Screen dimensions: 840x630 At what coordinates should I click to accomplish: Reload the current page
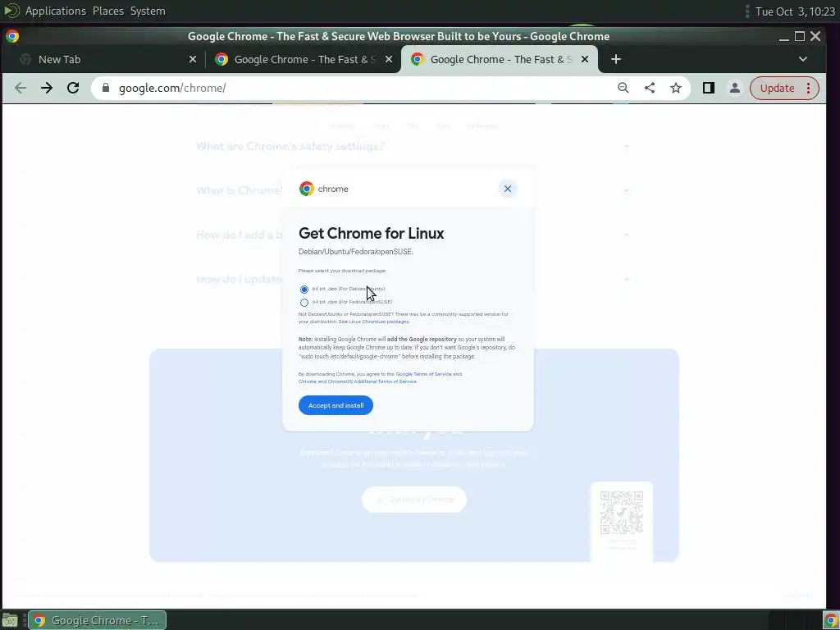coord(73,88)
